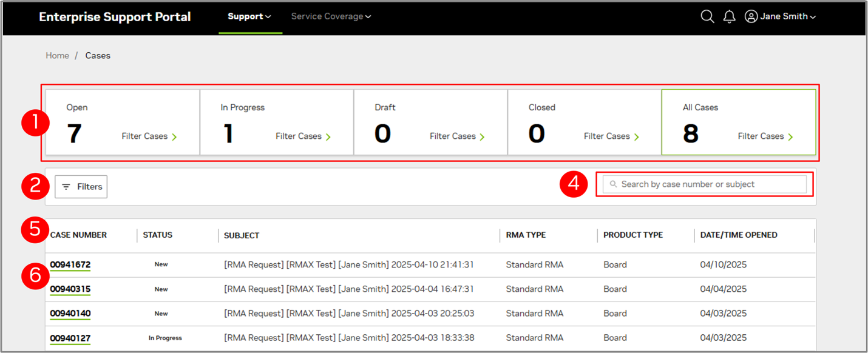The image size is (868, 353).
Task: Click the Cases breadcrumb text
Action: coord(98,56)
